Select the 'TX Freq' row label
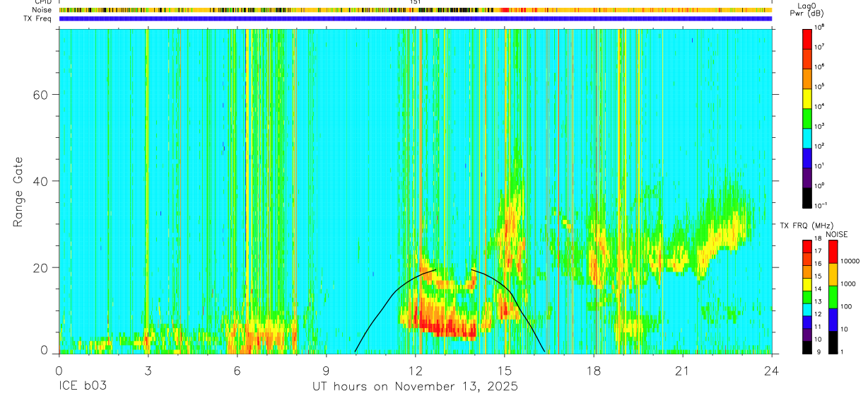868x401 pixels. coord(39,18)
